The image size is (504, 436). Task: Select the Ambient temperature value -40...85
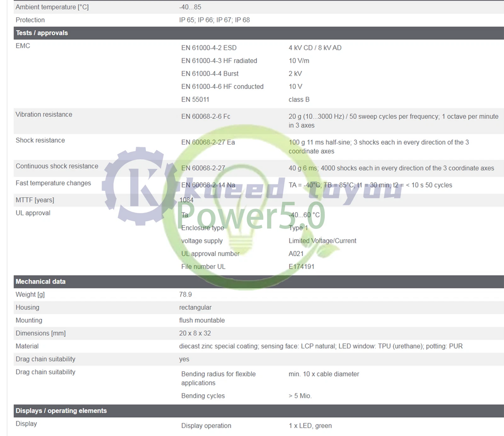click(x=190, y=7)
